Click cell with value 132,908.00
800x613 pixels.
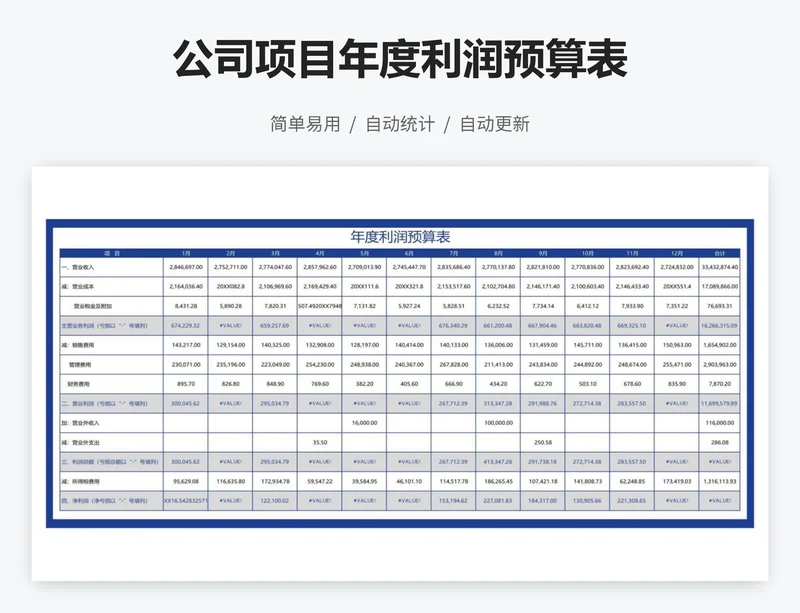(x=320, y=345)
